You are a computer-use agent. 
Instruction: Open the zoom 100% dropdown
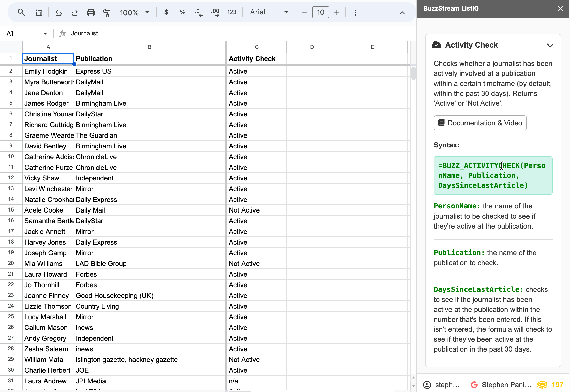point(134,12)
